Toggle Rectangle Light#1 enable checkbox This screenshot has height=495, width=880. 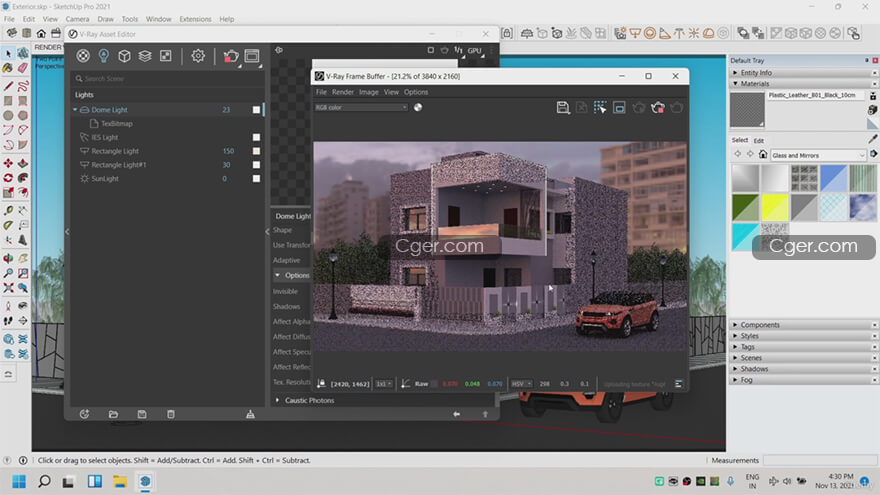[x=256, y=165]
